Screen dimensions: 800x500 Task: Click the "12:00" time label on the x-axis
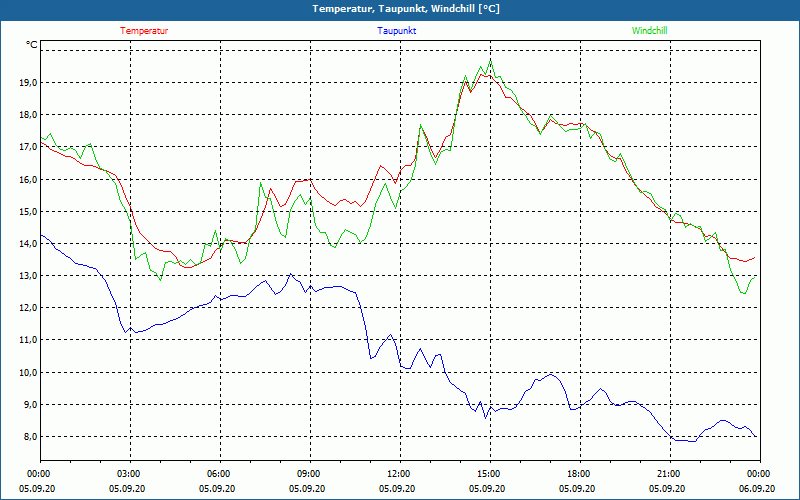point(399,474)
